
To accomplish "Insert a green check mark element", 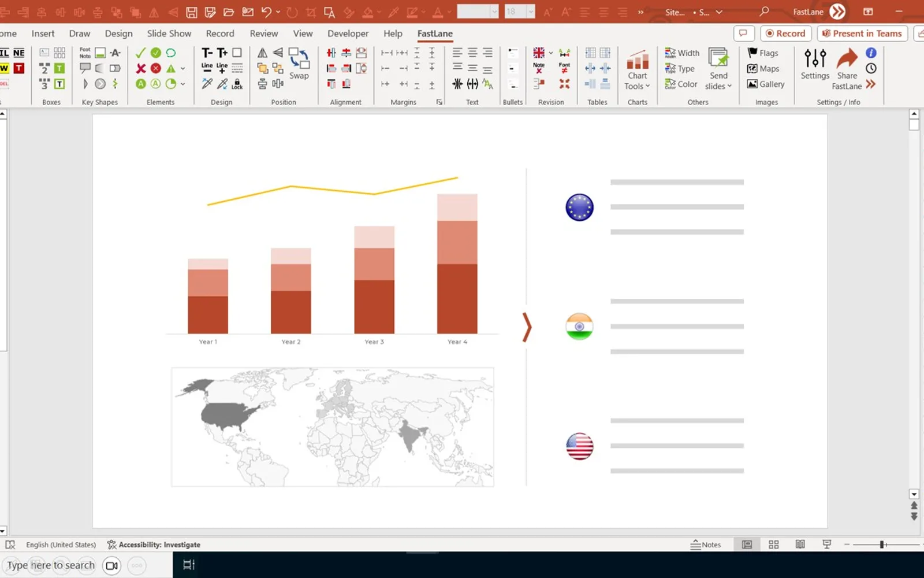I will point(140,53).
